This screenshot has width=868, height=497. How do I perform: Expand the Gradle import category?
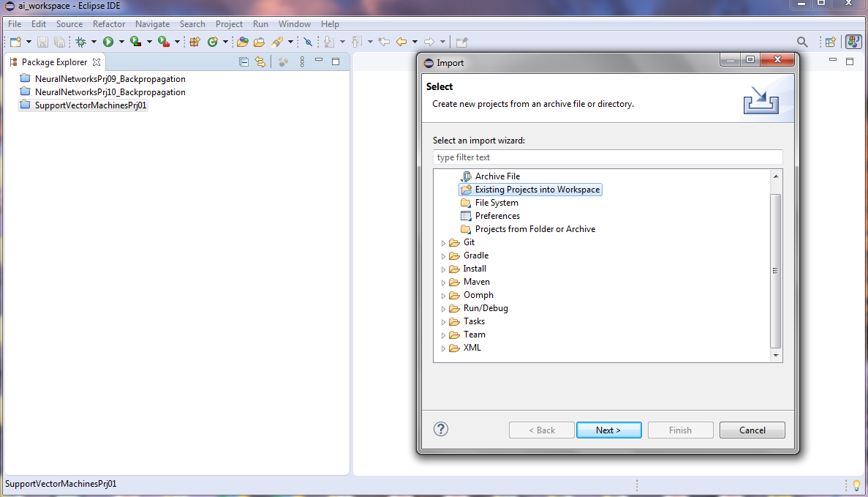[443, 256]
